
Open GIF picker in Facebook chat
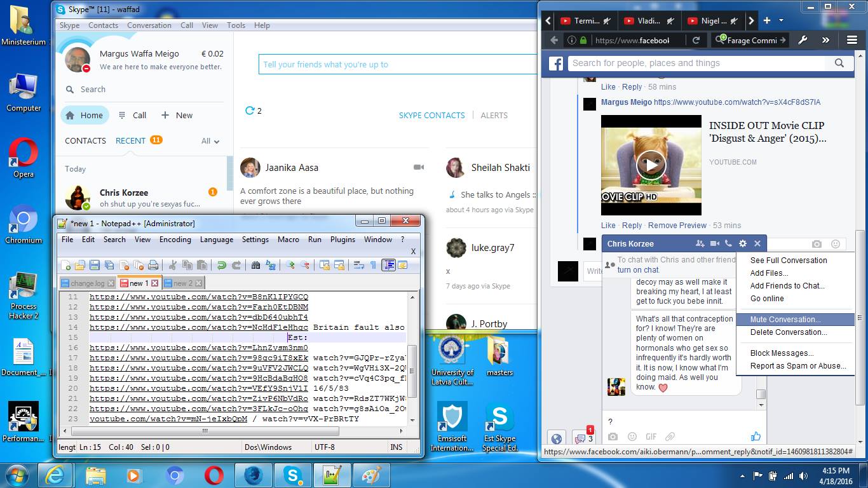point(651,437)
